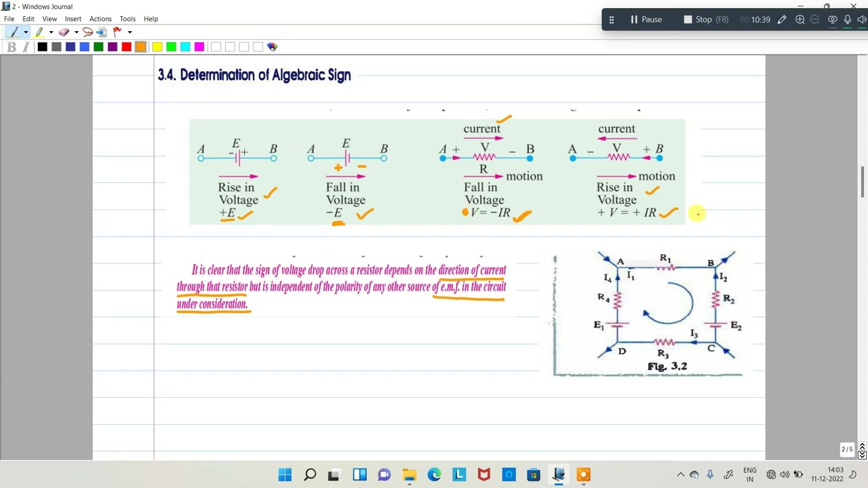This screenshot has height=488, width=868.
Task: Open the Edit menu
Action: click(28, 19)
